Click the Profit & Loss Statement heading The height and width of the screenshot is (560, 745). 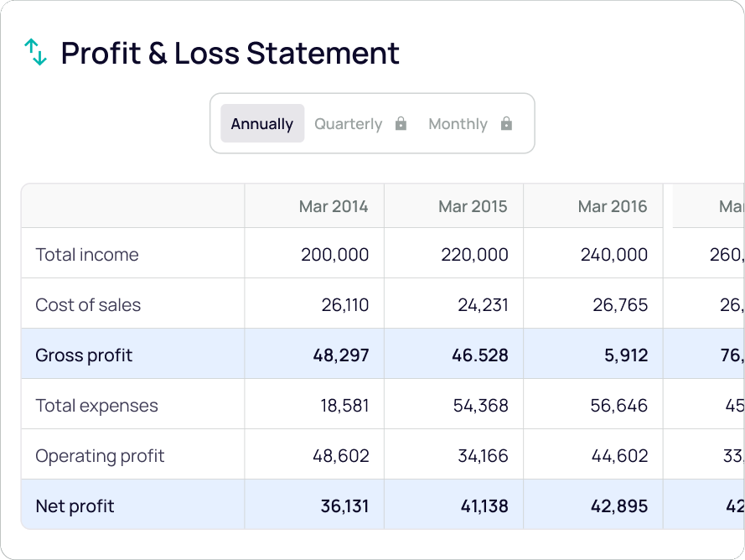[x=230, y=53]
